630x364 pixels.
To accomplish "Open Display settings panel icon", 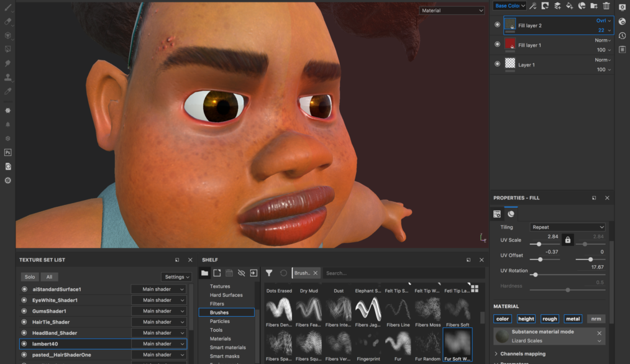I will coord(623,7).
